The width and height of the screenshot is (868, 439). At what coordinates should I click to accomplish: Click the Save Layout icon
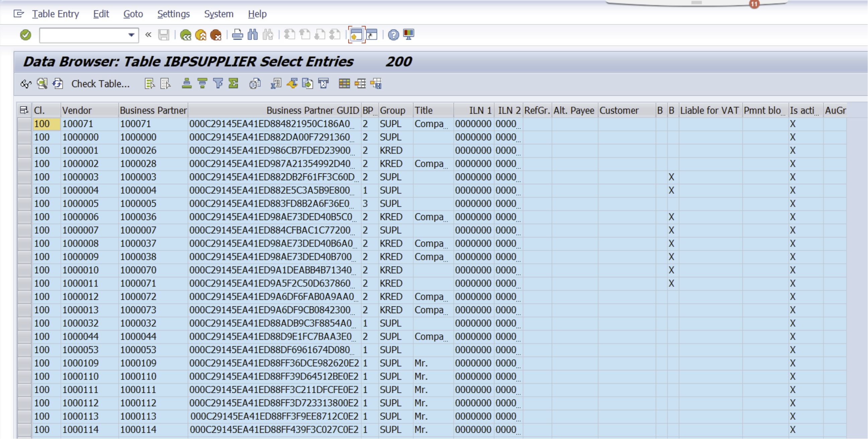point(376,84)
